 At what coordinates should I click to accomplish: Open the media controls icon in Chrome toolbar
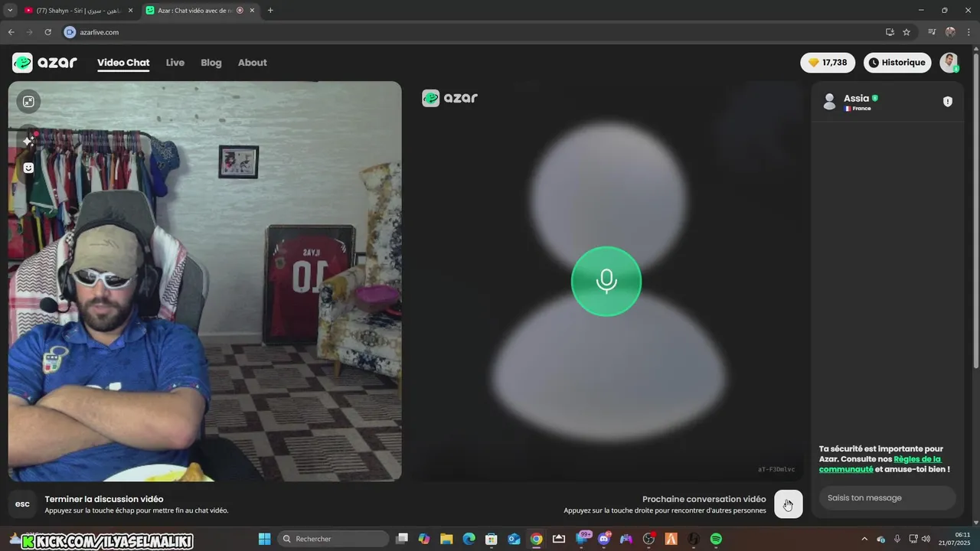pyautogui.click(x=932, y=32)
